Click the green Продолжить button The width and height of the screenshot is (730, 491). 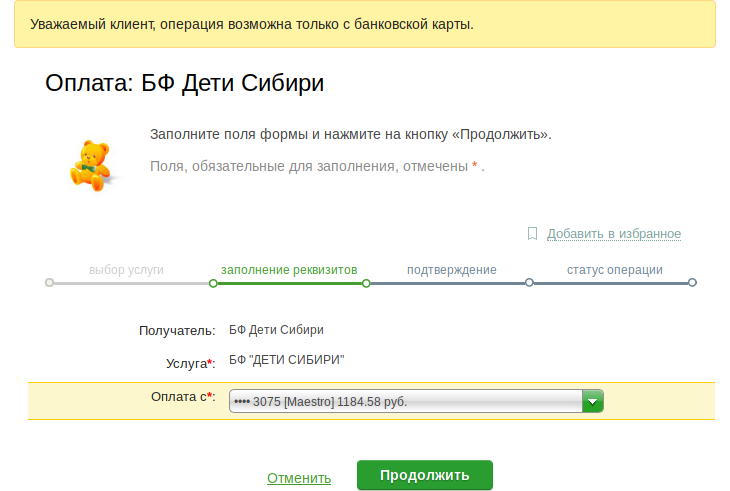[425, 475]
